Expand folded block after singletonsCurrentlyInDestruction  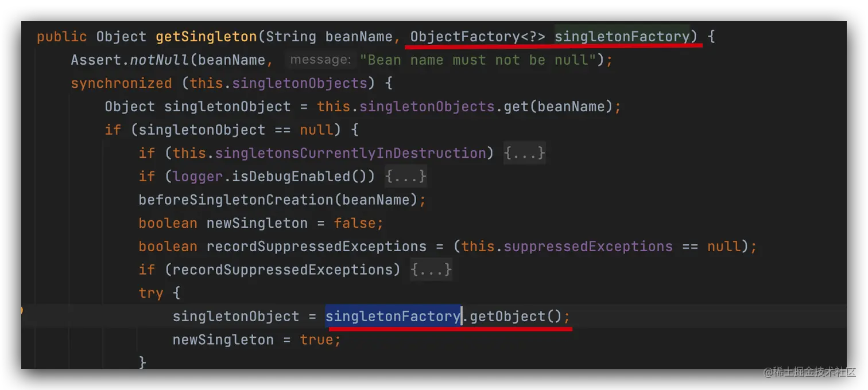(x=524, y=153)
